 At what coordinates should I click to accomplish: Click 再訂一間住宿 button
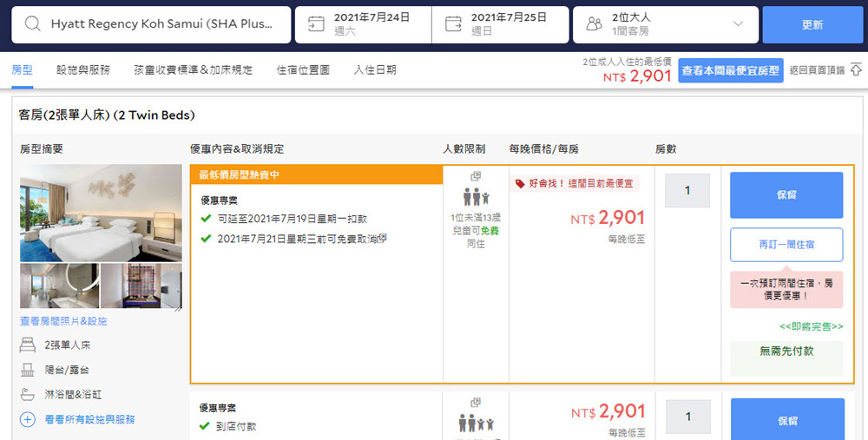(x=786, y=245)
